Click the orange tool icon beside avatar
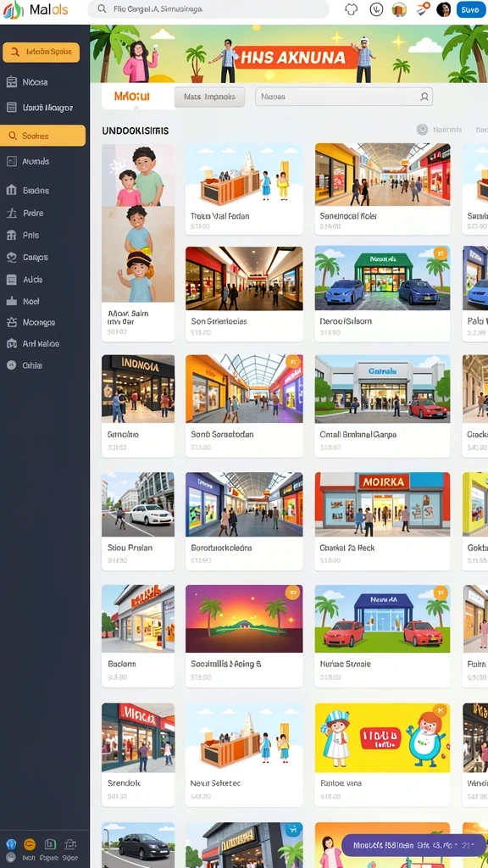Viewport: 488px width, 868px height. click(x=423, y=8)
